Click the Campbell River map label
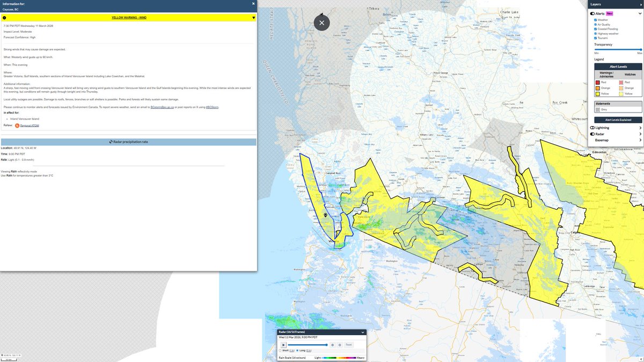 coord(334,173)
